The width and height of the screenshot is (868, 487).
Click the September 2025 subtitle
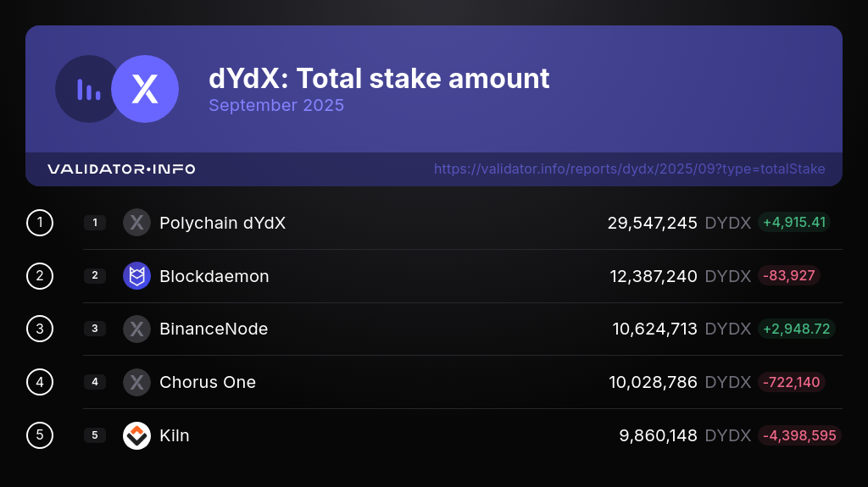(x=276, y=106)
